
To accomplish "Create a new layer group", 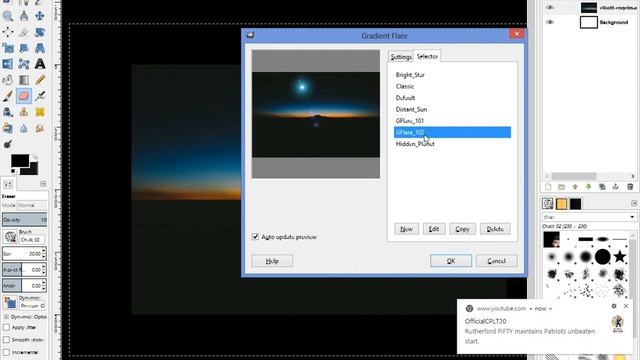I will [x=562, y=187].
